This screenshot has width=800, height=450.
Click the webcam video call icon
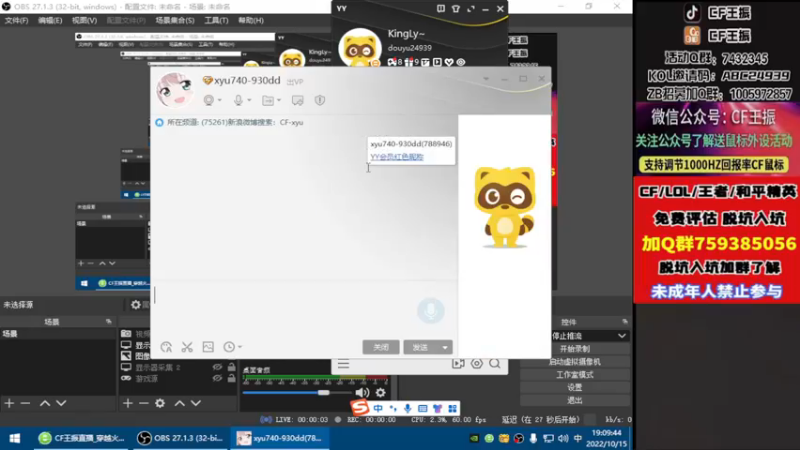tap(209, 100)
